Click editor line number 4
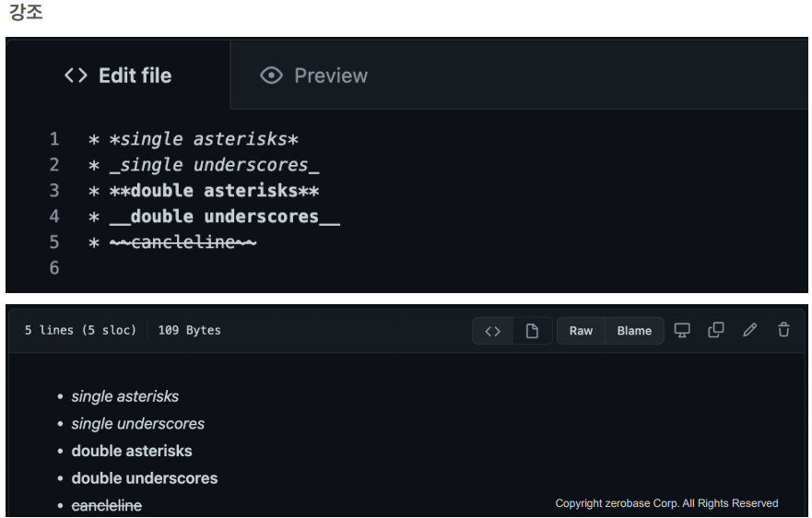 coord(54,217)
